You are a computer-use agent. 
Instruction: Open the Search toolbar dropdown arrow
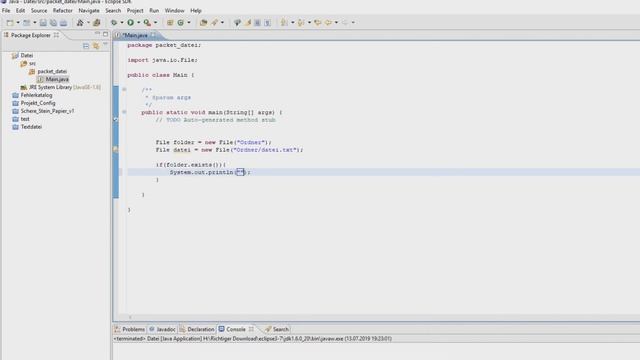222,23
